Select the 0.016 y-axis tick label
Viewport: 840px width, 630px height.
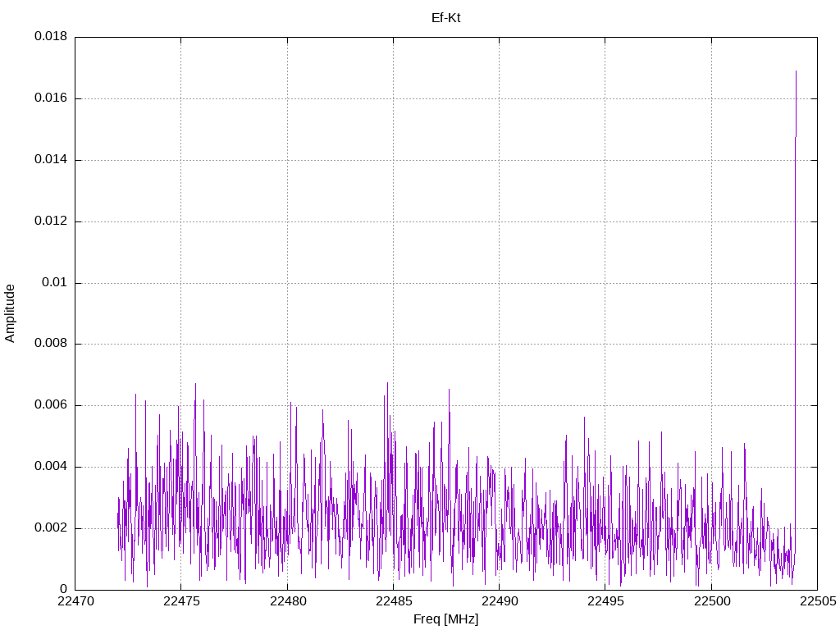(x=50, y=98)
